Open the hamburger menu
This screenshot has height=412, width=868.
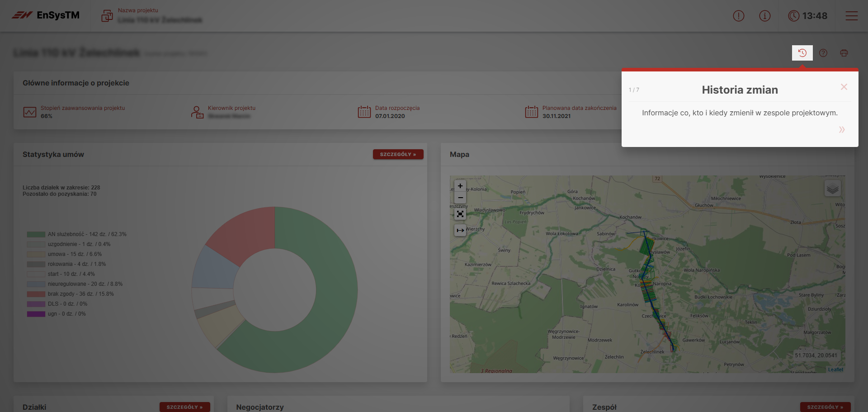[x=851, y=16]
